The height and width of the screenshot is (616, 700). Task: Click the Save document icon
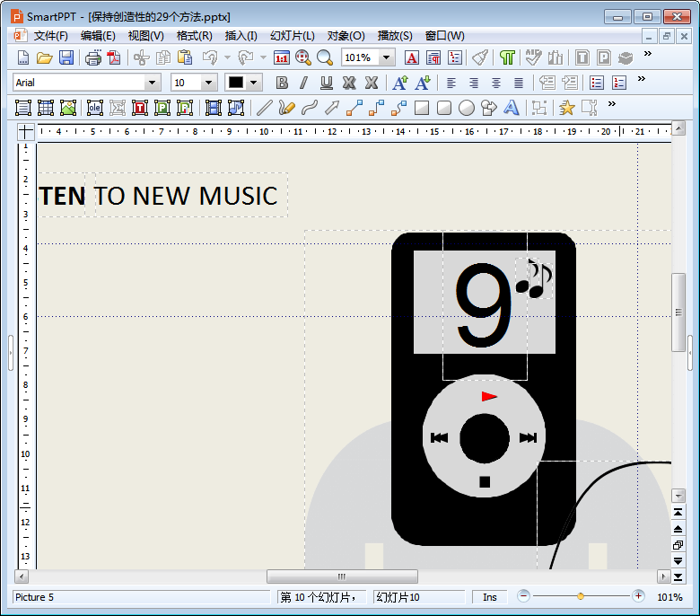(x=66, y=58)
